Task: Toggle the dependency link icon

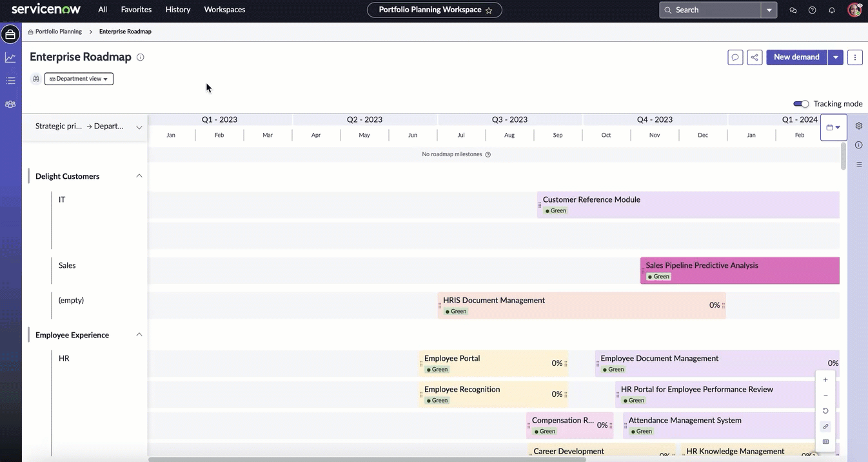Action: [825, 427]
